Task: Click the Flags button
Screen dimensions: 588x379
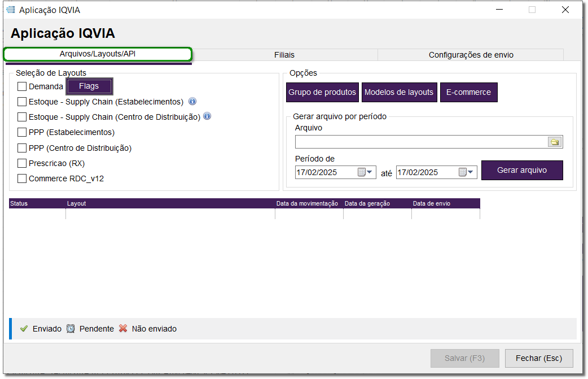Action: pos(89,86)
